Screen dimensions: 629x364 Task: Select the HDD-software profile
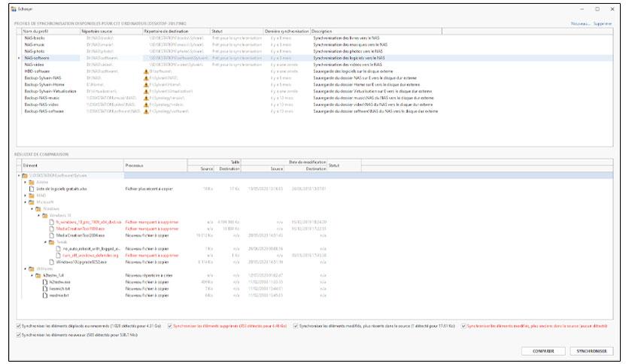click(37, 71)
